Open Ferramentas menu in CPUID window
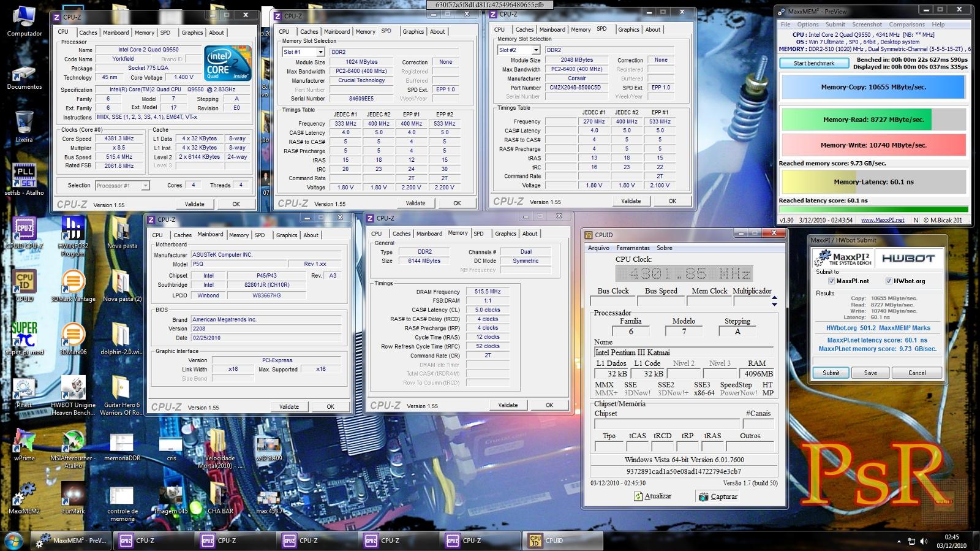Viewport: 980px width, 551px height. 633,248
